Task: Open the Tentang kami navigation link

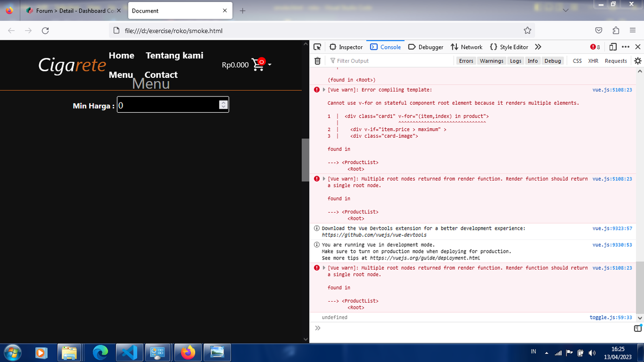Action: pyautogui.click(x=175, y=55)
